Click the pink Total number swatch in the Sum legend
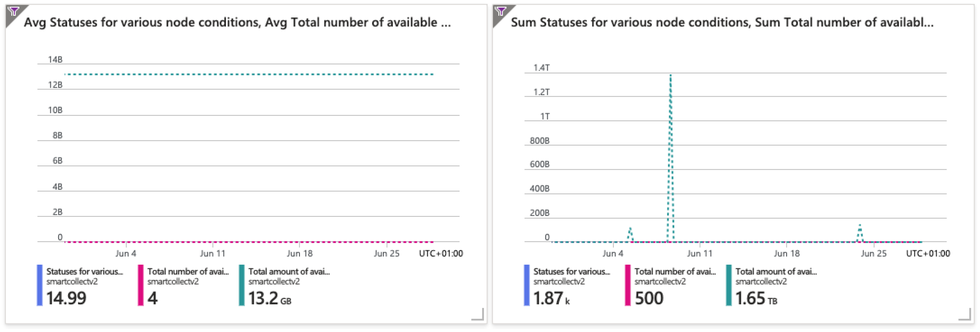Image resolution: width=980 pixels, height=332 pixels. tap(628, 285)
